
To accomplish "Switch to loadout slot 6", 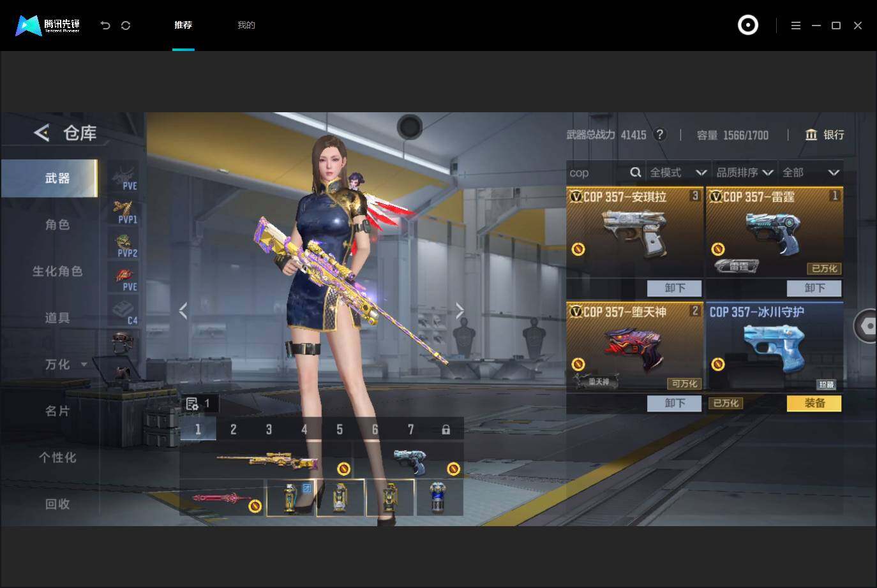I will [x=375, y=429].
